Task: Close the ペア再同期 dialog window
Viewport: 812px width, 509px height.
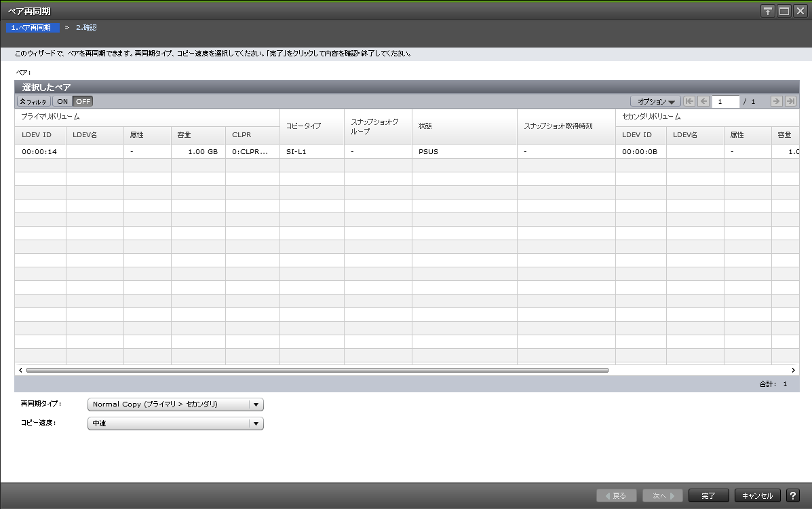Action: (x=800, y=11)
